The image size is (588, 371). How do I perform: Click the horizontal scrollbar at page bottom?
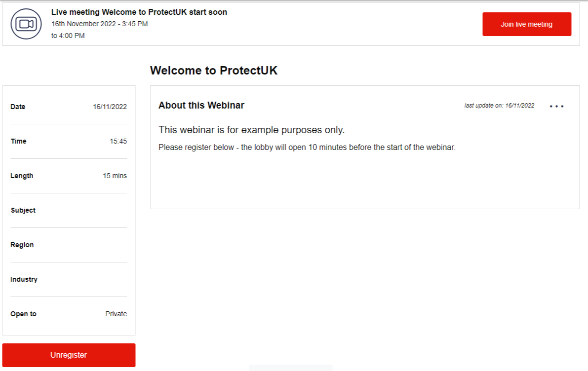point(291,368)
